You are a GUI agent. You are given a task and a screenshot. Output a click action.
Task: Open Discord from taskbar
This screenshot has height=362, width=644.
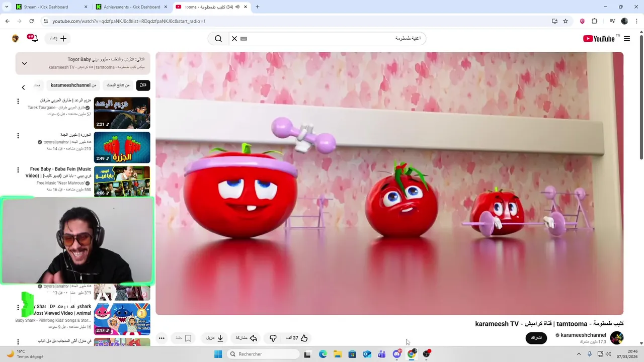pyautogui.click(x=397, y=354)
